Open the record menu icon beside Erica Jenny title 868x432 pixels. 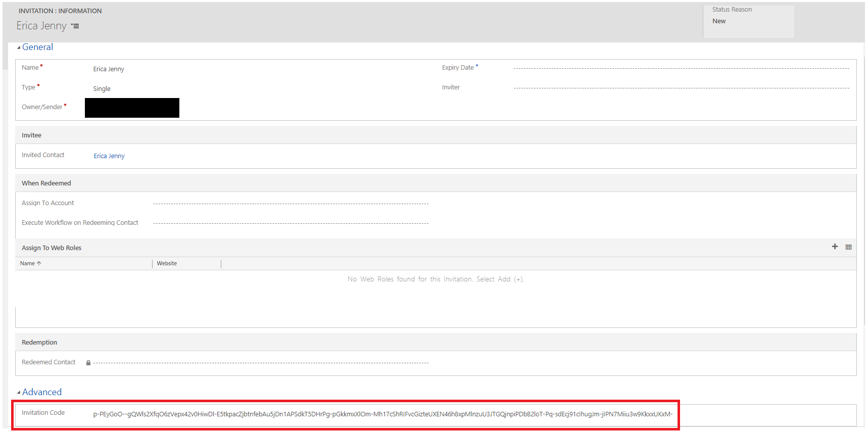point(75,26)
